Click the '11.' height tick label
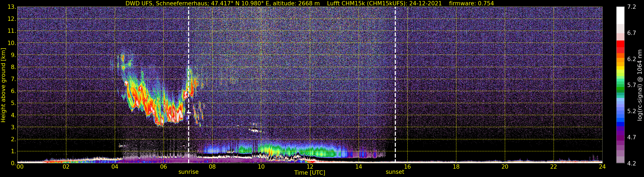The height and width of the screenshot is (177, 644). [12, 31]
